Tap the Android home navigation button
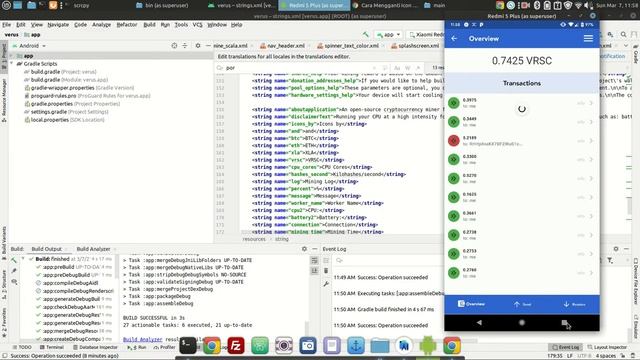Screen dimensions: 640x360 click(522, 322)
